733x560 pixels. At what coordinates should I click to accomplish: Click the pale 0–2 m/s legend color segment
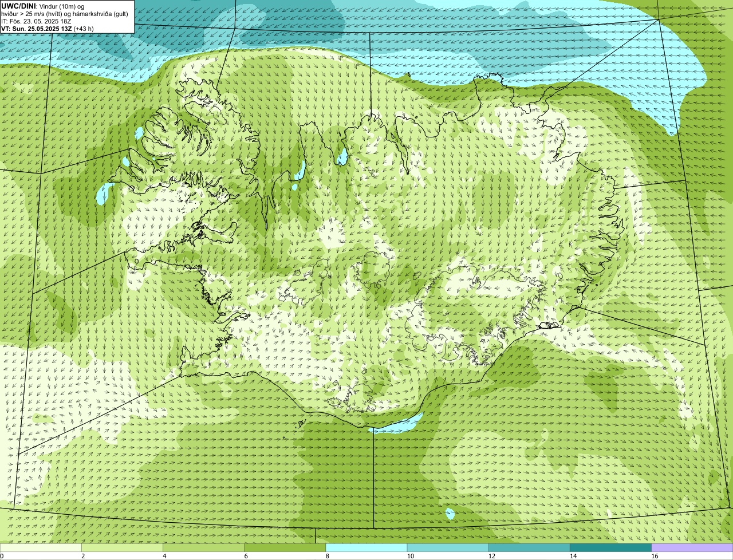tap(41, 548)
